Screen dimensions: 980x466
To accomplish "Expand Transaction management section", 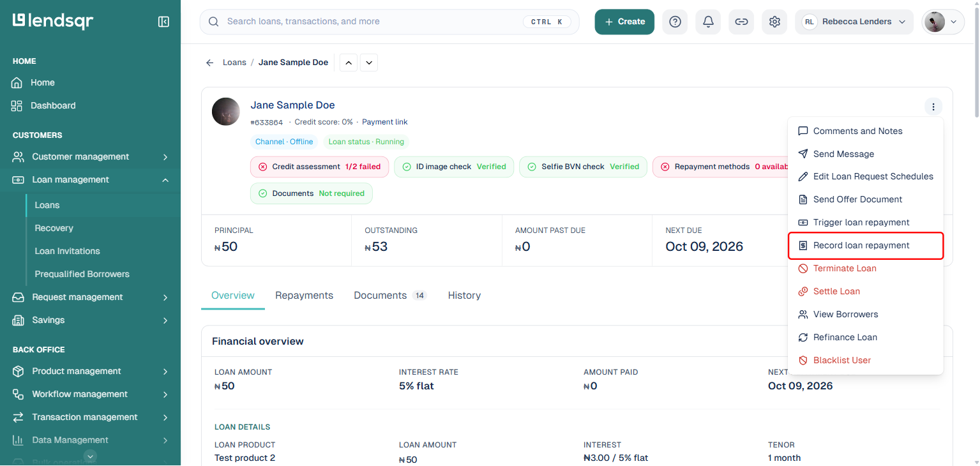I will (90, 417).
